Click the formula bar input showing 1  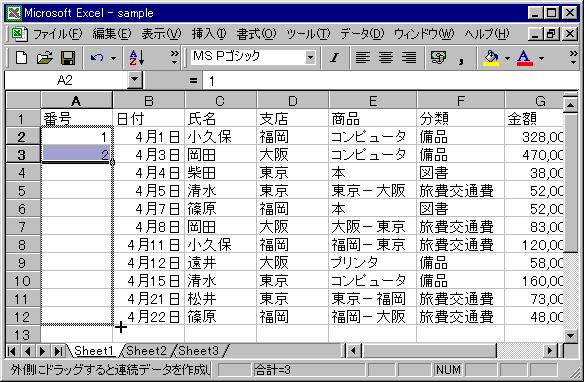coord(391,80)
